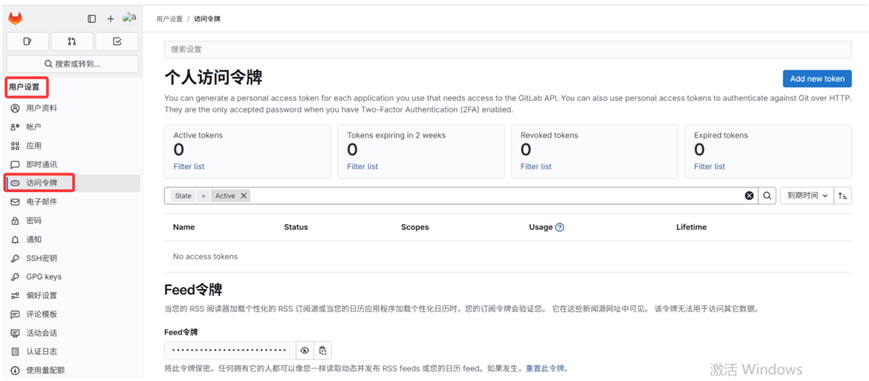Click the Name column header
The height and width of the screenshot is (381, 869).
(x=184, y=227)
